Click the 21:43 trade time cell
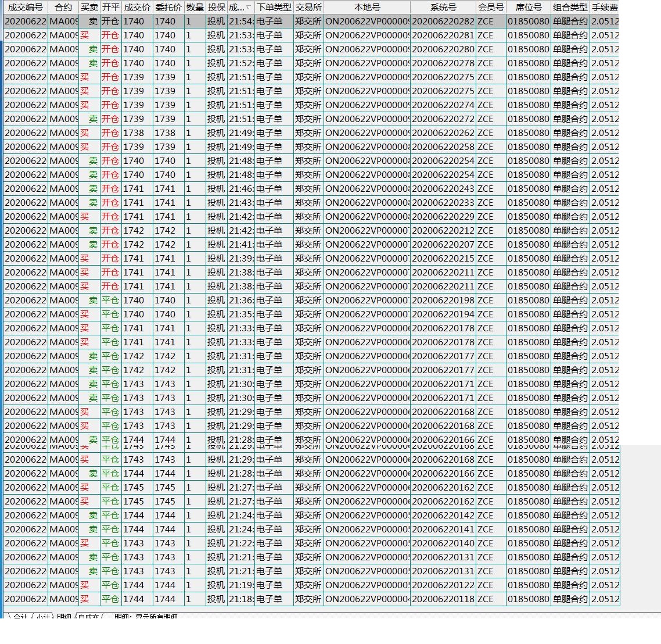This screenshot has width=661, height=644. [x=240, y=202]
